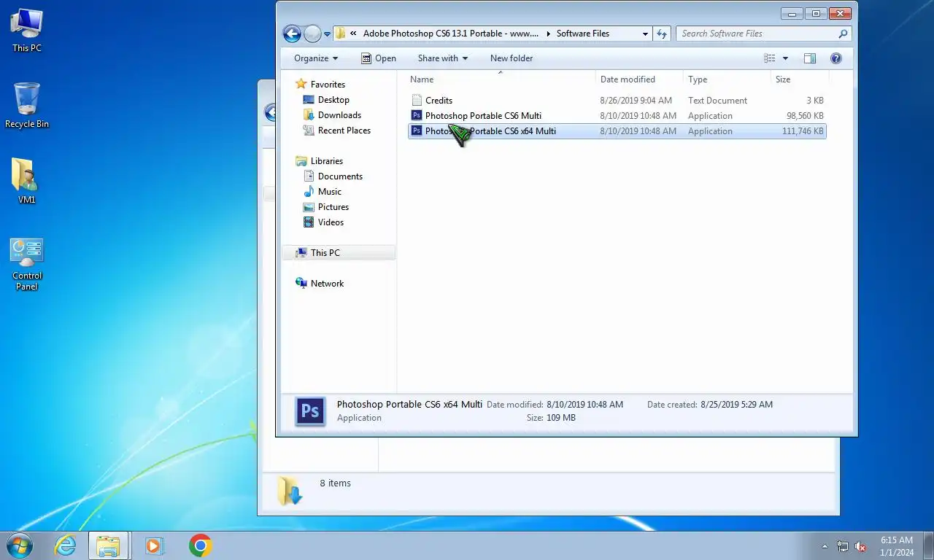
Task: Launch Google Chrome from the taskbar
Action: point(200,545)
